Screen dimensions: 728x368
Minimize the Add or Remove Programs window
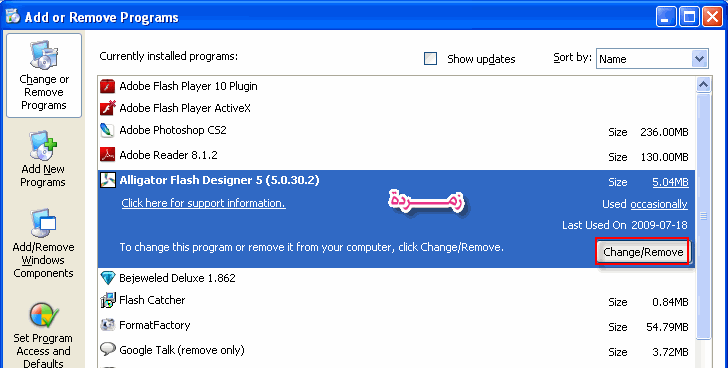[x=666, y=18]
